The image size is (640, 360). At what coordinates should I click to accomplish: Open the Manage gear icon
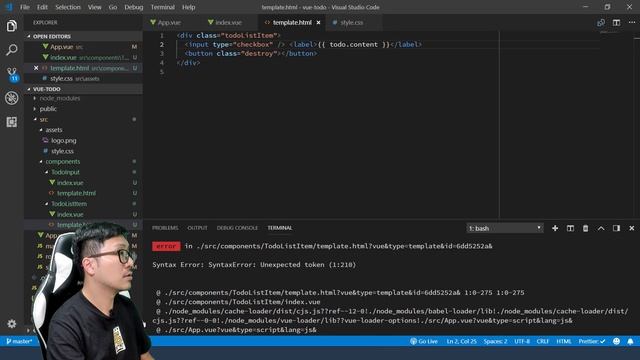(x=11, y=324)
